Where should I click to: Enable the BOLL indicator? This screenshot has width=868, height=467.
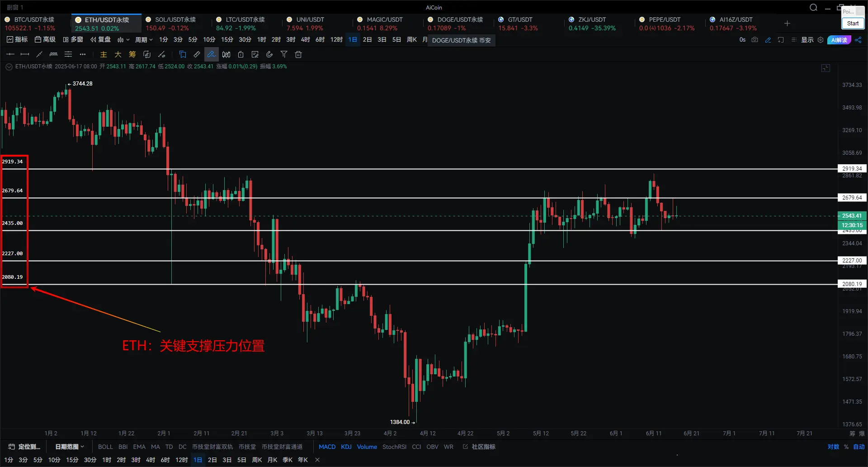click(105, 447)
